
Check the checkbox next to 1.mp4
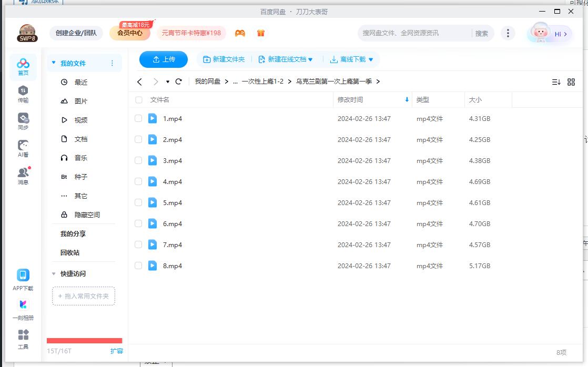(138, 118)
